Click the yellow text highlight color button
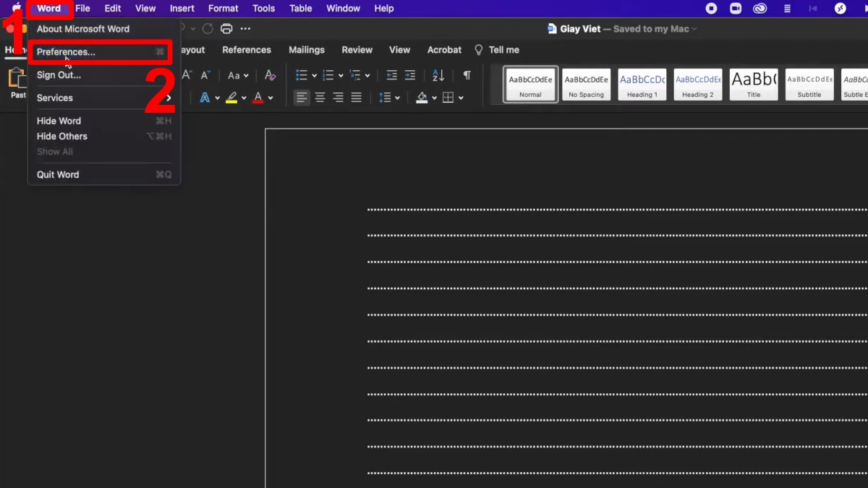868x488 pixels. coord(231,98)
